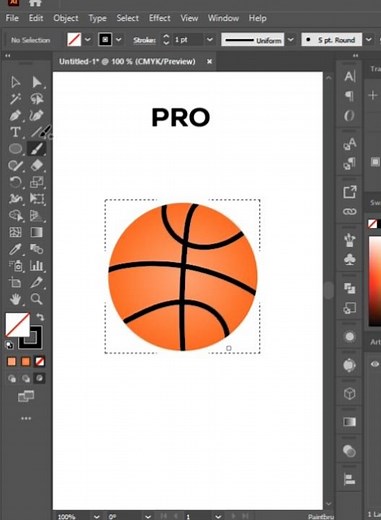Image resolution: width=381 pixels, height=520 pixels.
Task: Swap fill and stroke colors
Action: 40,317
